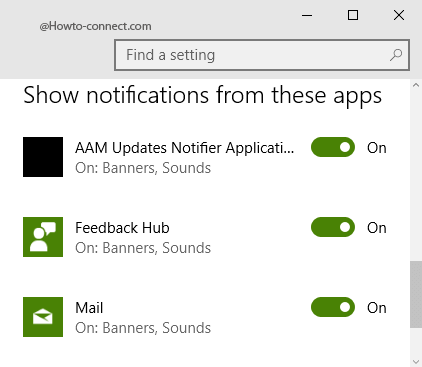Image resolution: width=422 pixels, height=367 pixels.
Task: Minimize the Settings window
Action: pos(307,15)
